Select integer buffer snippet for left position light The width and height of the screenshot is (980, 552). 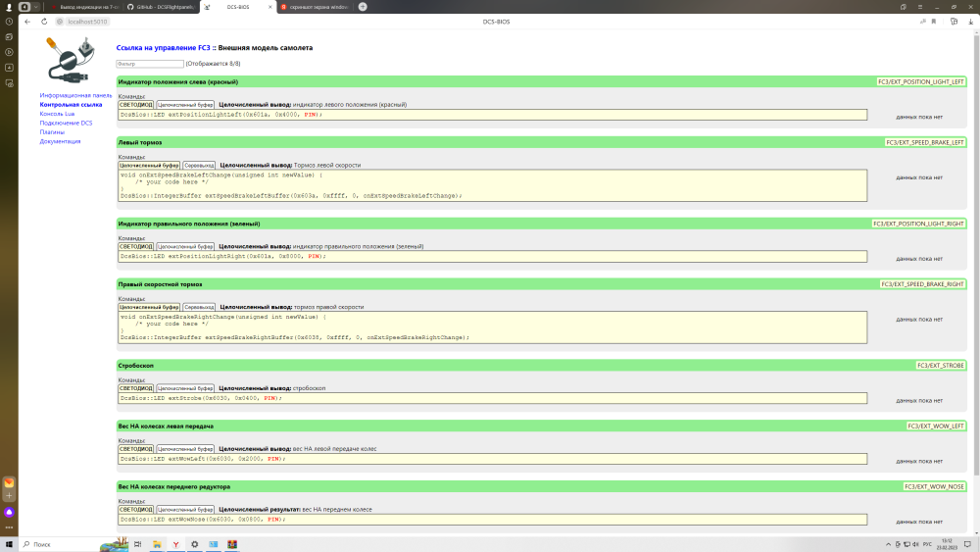point(185,105)
